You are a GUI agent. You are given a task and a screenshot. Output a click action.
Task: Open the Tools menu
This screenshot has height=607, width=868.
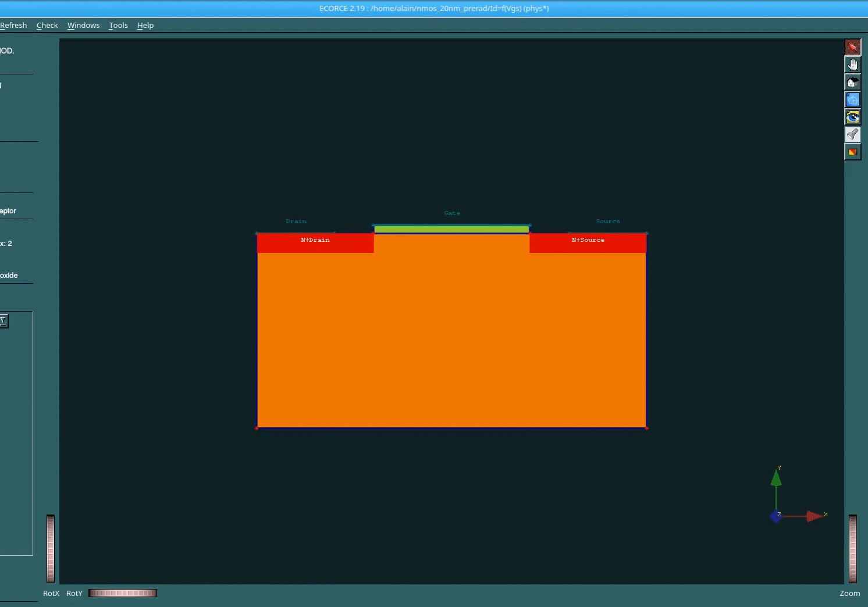pos(118,26)
